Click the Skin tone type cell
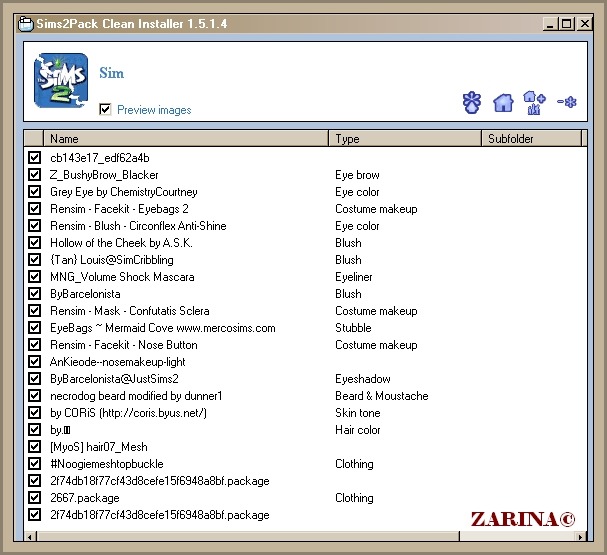Screen dimensions: 607x555 [358, 413]
